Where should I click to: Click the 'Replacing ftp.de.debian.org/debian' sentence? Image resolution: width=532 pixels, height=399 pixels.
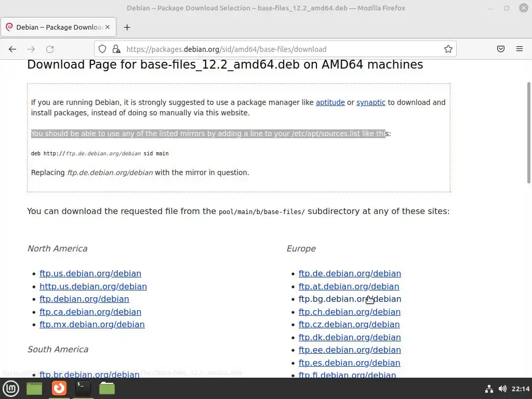click(x=140, y=172)
